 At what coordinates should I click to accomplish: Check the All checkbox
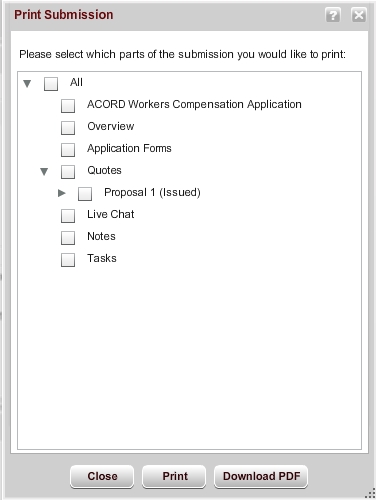[x=51, y=84]
